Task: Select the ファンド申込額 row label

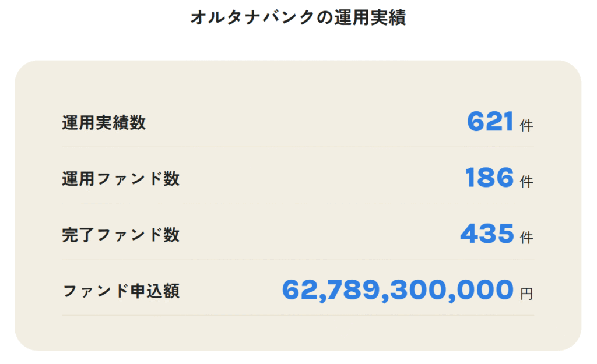Action: point(121,291)
